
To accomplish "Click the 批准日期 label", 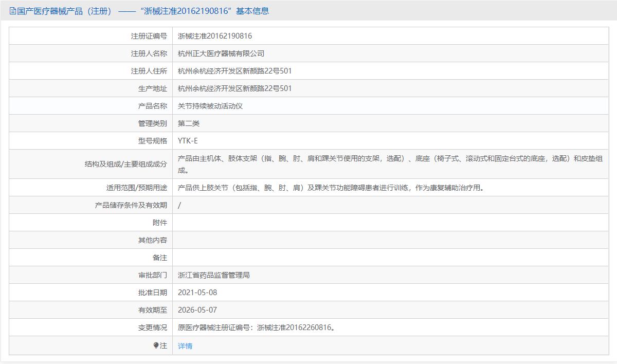I will coord(153,293).
